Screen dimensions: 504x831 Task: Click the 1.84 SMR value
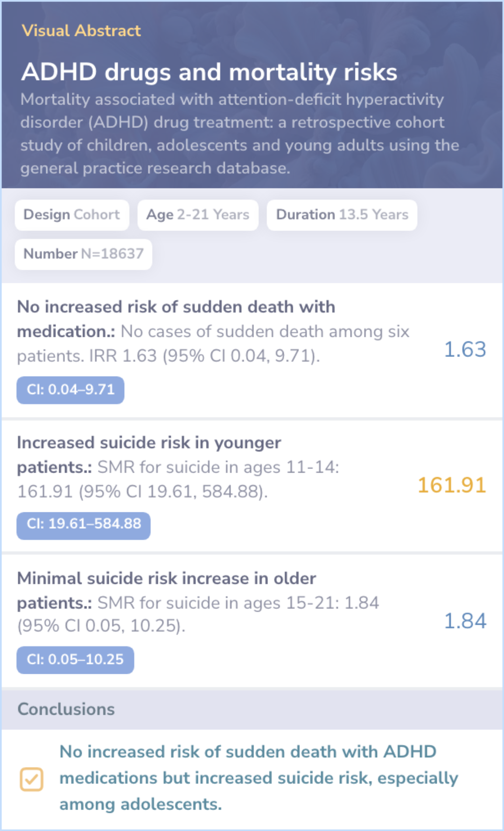click(x=465, y=621)
